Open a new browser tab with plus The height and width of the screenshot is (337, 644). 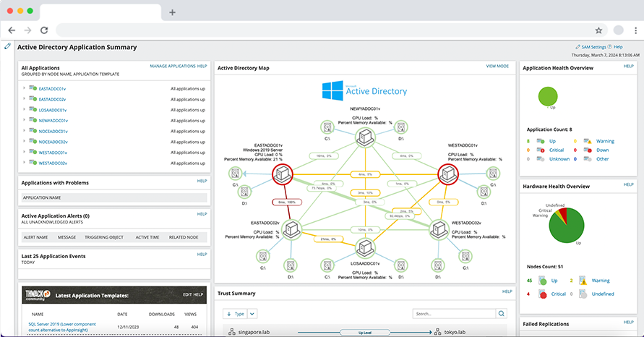(x=172, y=12)
